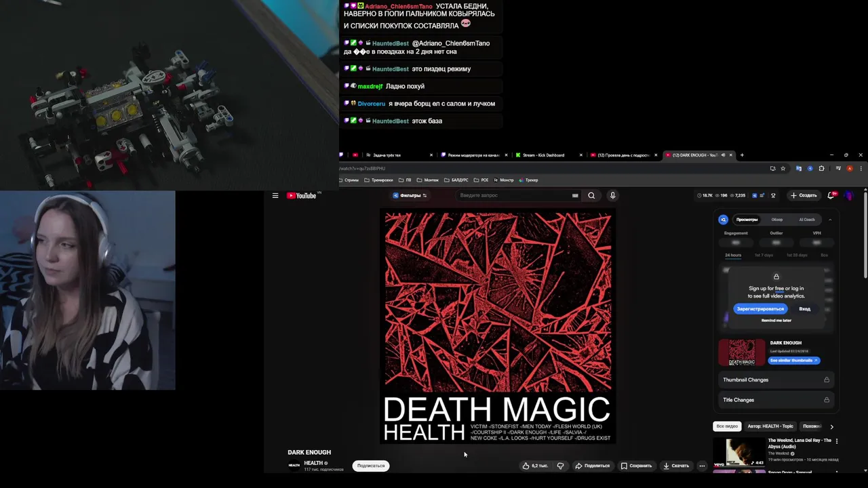This screenshot has width=868, height=488.
Task: Dislike the DARK ENOUGH video
Action: (x=560, y=466)
